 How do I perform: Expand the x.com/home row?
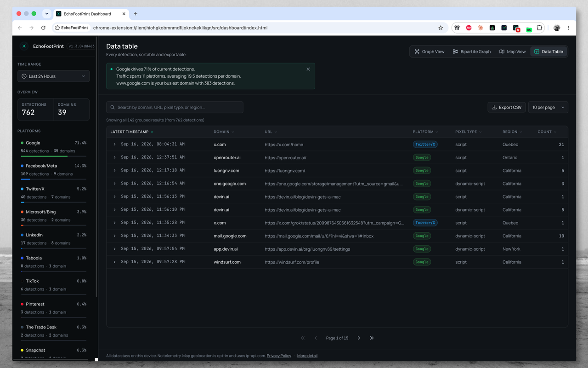click(115, 144)
